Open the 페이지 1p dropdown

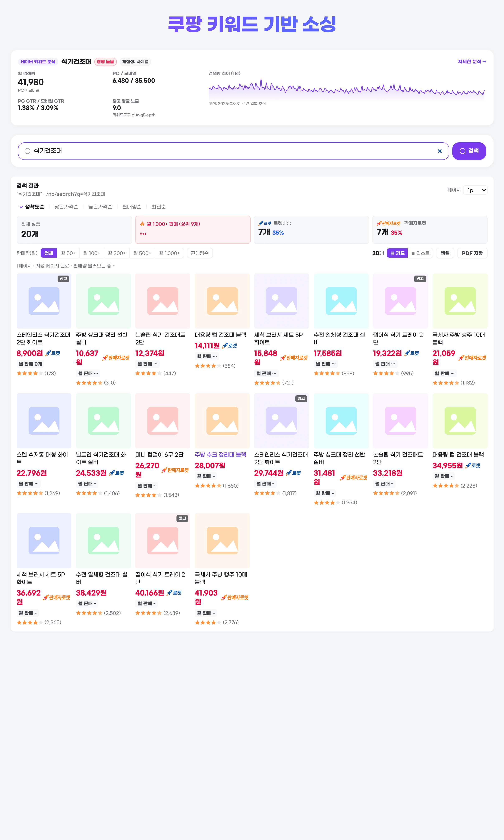coord(475,190)
